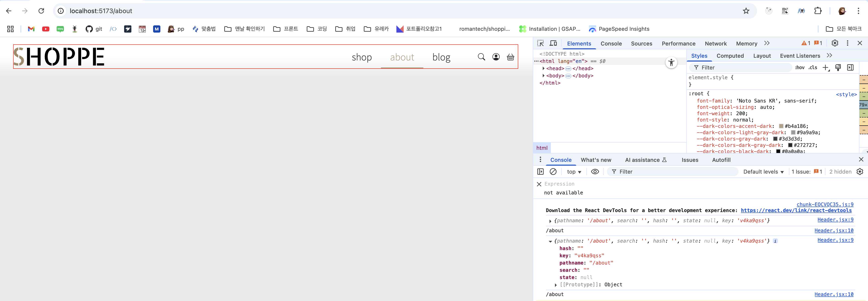Click the accessibility tree button in Elements panel
The image size is (868, 301).
(671, 62)
